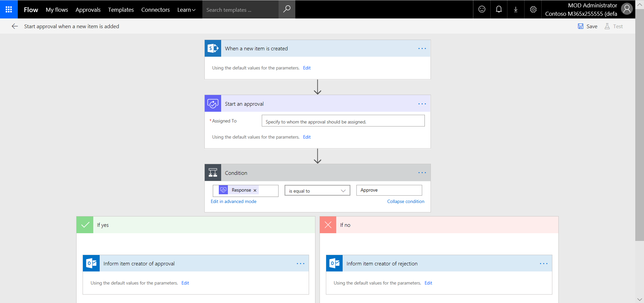
Task: Open the notifications bell icon
Action: [x=499, y=9]
